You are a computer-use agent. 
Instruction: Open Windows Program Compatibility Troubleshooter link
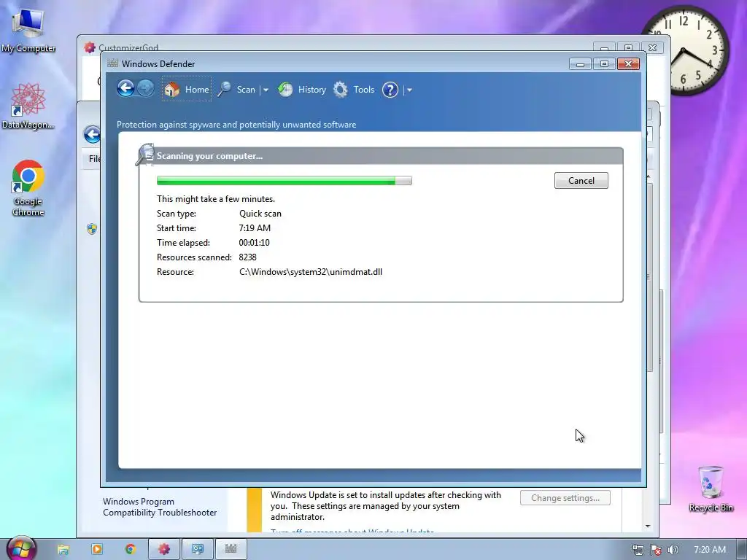[160, 507]
